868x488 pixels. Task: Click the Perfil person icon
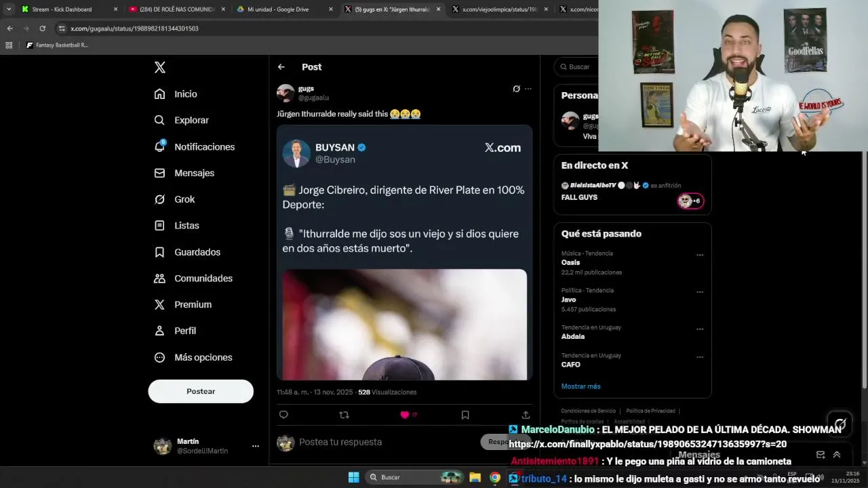tap(159, 331)
